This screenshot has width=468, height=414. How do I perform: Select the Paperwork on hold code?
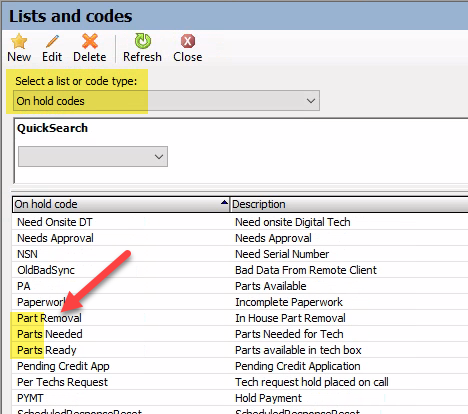(42, 302)
